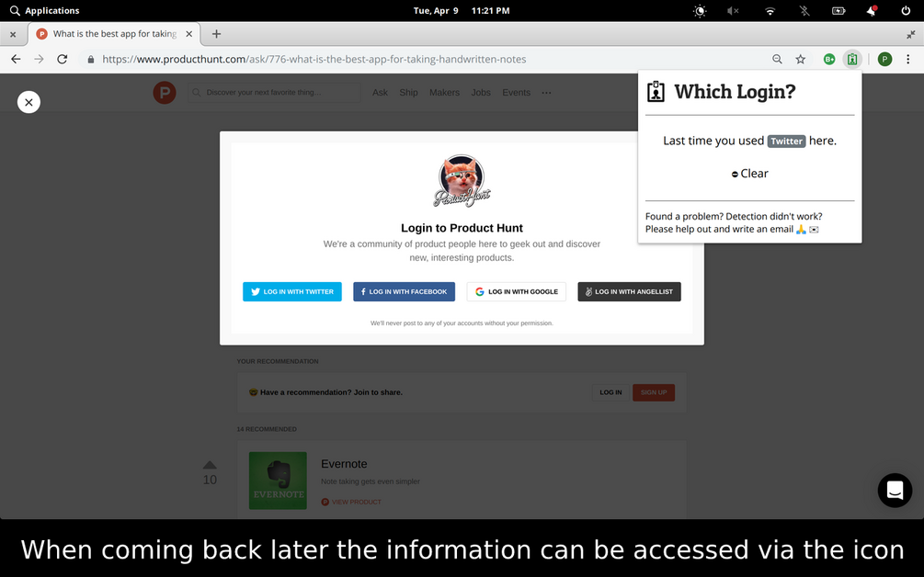The width and height of the screenshot is (924, 577).
Task: Open the Applications launcher
Action: click(45, 11)
